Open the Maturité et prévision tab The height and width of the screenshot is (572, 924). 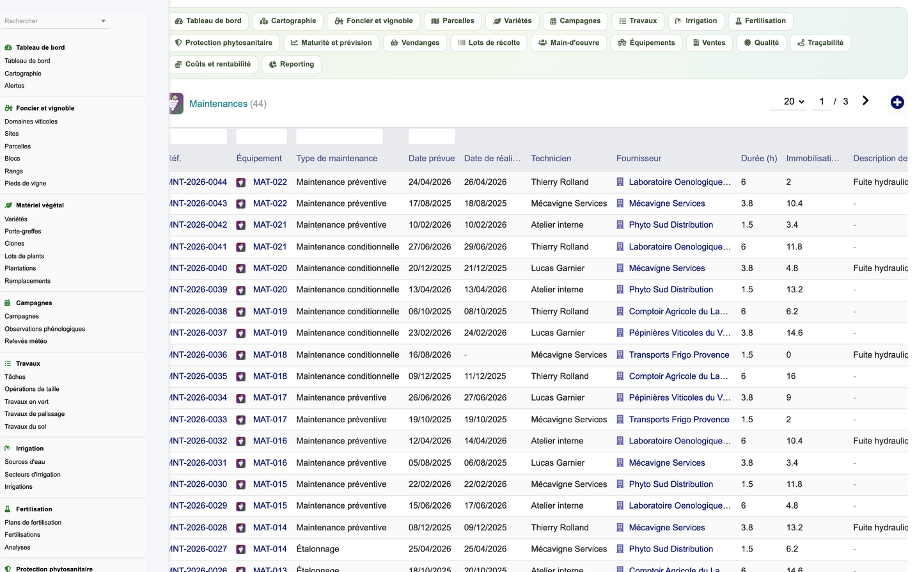[331, 43]
